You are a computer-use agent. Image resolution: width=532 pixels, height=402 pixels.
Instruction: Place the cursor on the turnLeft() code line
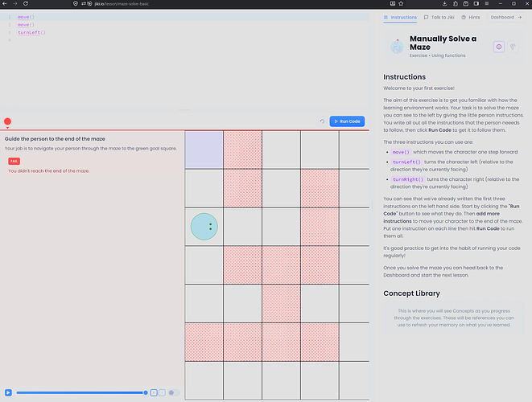31,32
